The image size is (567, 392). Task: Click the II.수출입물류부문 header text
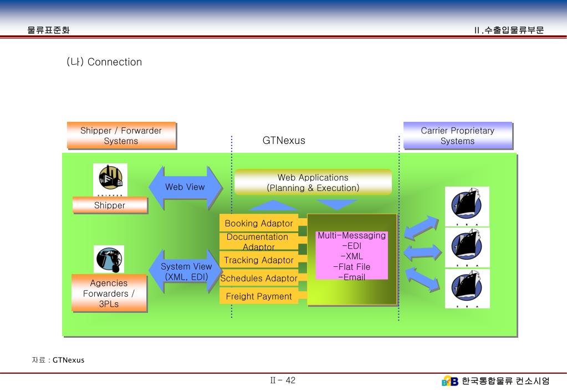(x=509, y=30)
